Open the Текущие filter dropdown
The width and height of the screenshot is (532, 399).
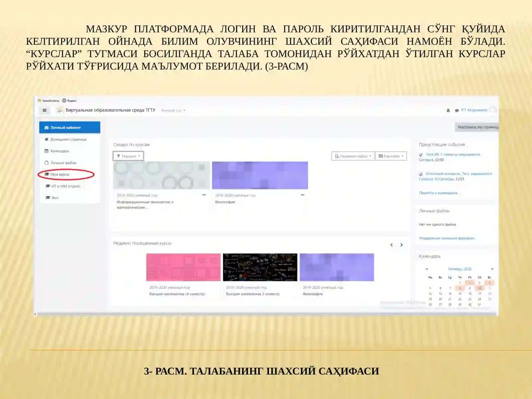(x=128, y=156)
